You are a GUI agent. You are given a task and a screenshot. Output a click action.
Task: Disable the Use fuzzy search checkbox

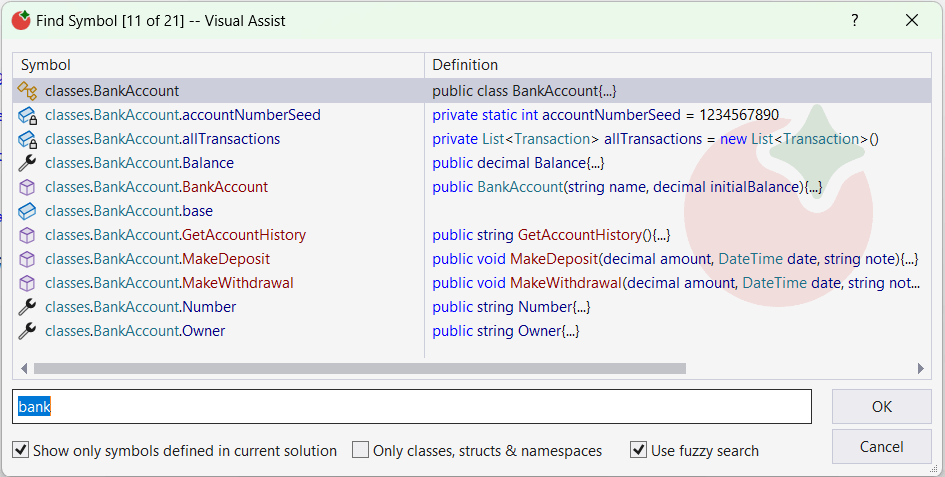pyautogui.click(x=639, y=450)
